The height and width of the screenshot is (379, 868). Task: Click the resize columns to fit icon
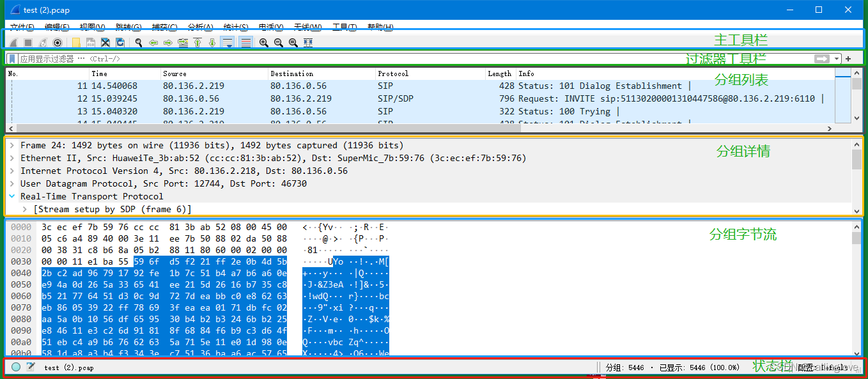pos(308,43)
